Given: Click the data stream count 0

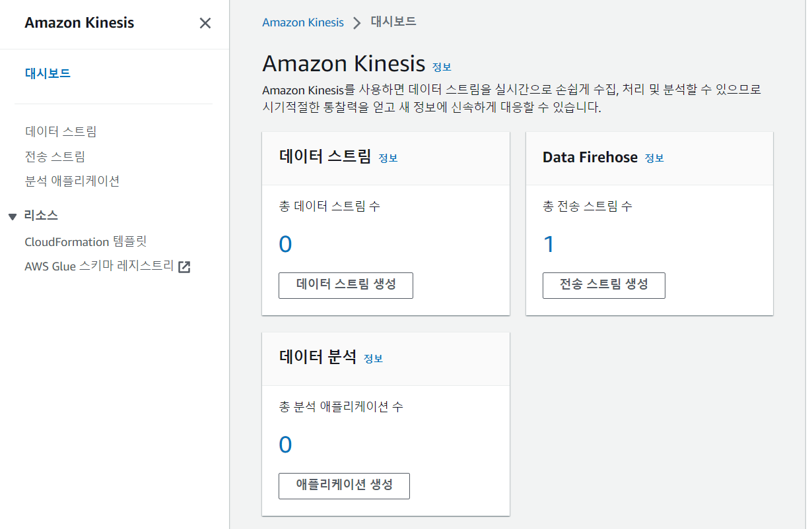Looking at the screenshot, I should pyautogui.click(x=285, y=245).
